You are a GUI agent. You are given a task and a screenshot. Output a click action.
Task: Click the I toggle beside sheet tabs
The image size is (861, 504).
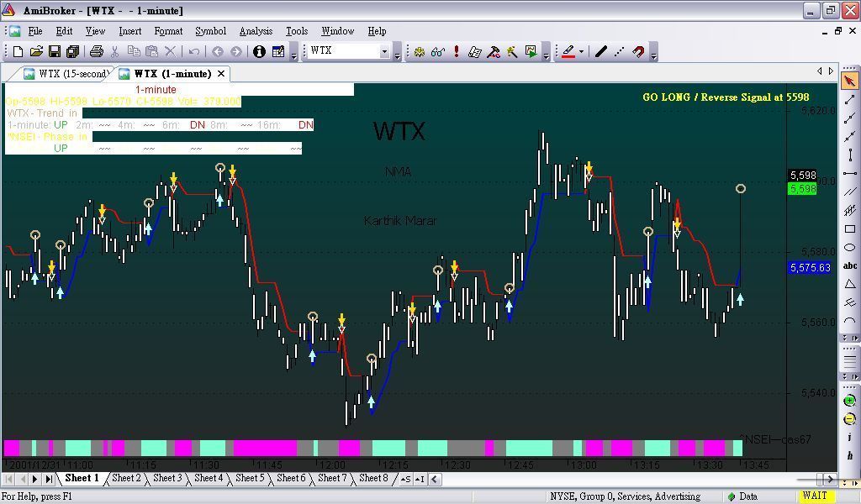(x=420, y=479)
